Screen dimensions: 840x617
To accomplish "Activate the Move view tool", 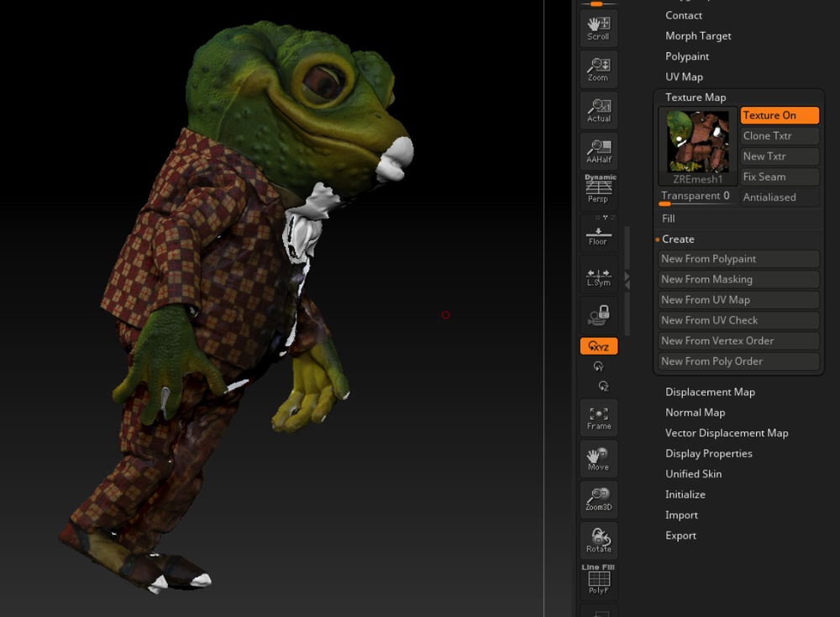I will coord(598,459).
